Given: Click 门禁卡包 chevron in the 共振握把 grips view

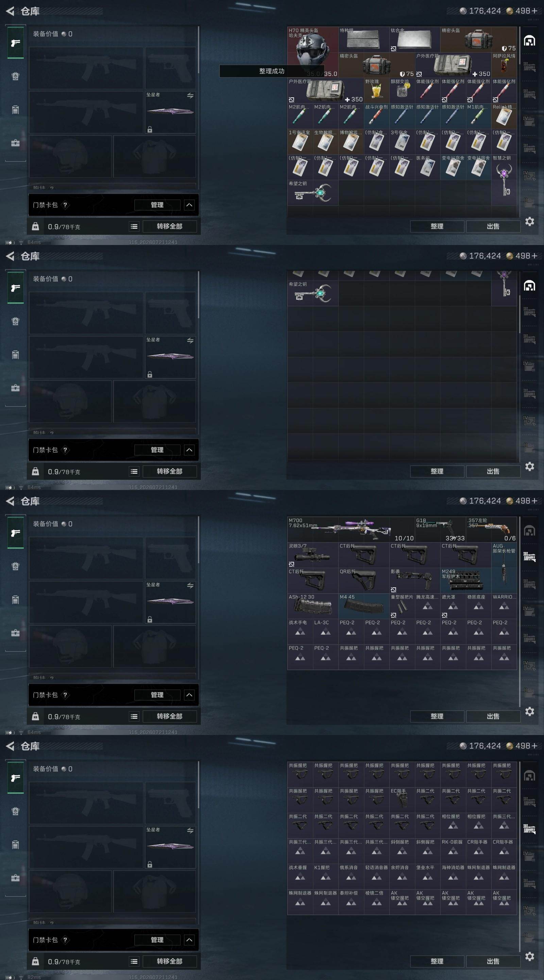Looking at the screenshot, I should [x=189, y=940].
